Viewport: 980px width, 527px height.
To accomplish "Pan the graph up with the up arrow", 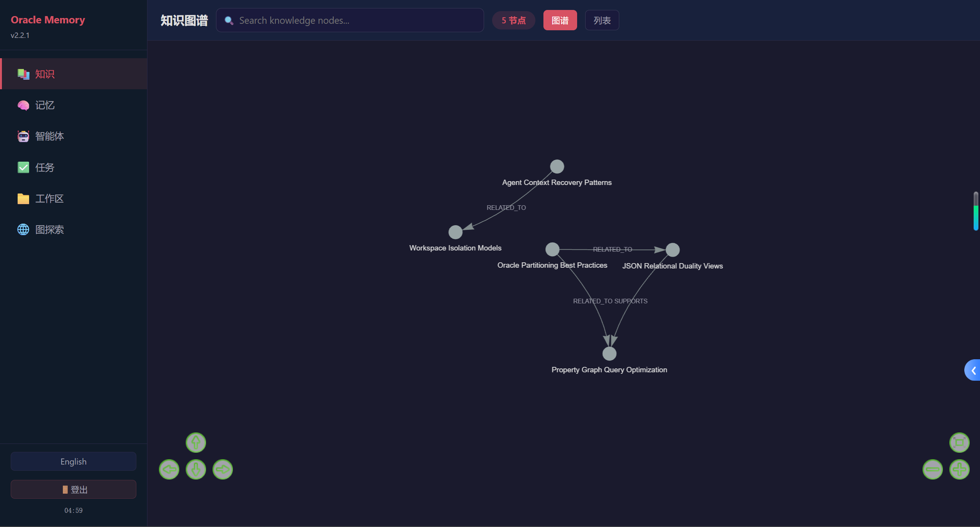I will click(196, 442).
